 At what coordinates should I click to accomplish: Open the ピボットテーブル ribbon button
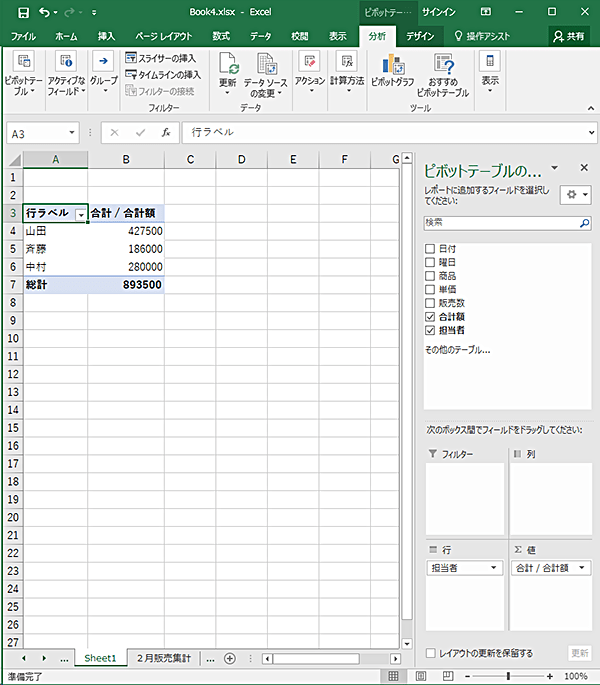click(x=24, y=73)
